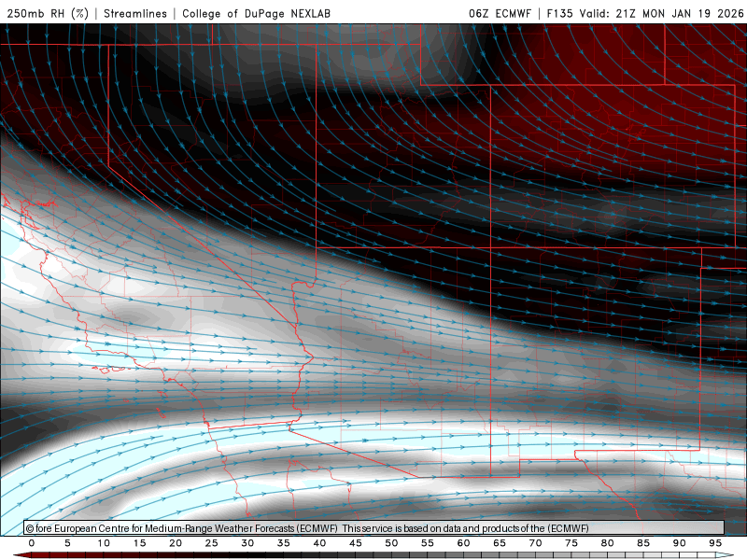Select the '95' RH scale label
Screen dimensions: 747x560
pyautogui.click(x=715, y=543)
